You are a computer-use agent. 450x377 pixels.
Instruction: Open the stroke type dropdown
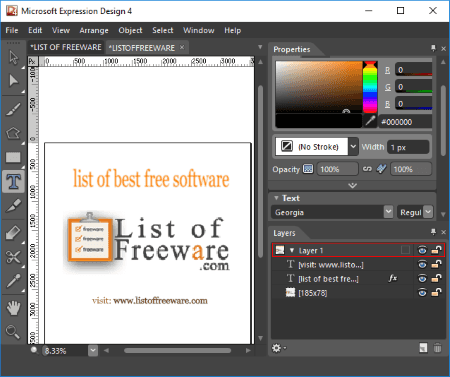[x=353, y=147]
